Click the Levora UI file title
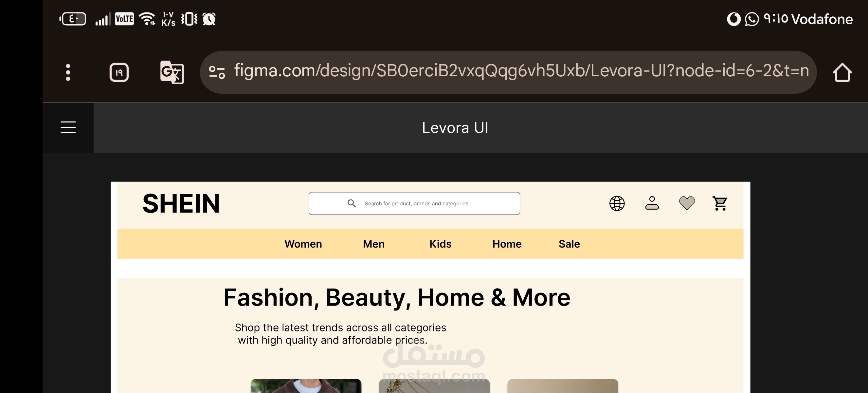 tap(455, 128)
